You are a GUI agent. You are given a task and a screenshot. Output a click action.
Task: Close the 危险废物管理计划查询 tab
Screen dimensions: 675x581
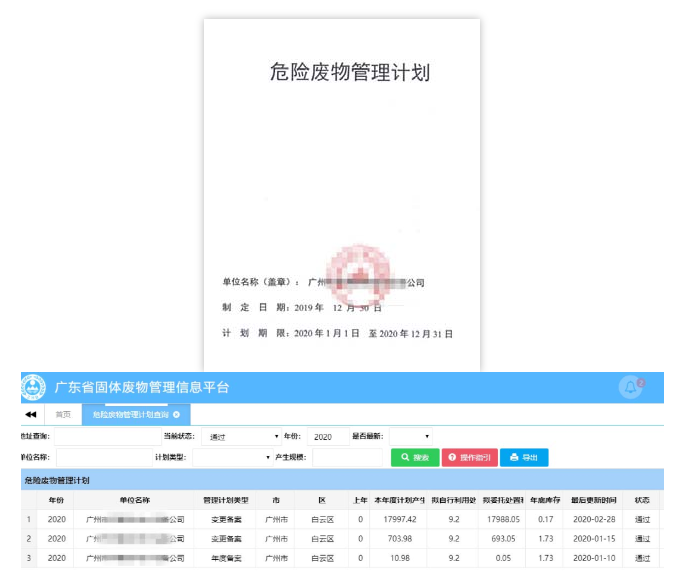(176, 414)
